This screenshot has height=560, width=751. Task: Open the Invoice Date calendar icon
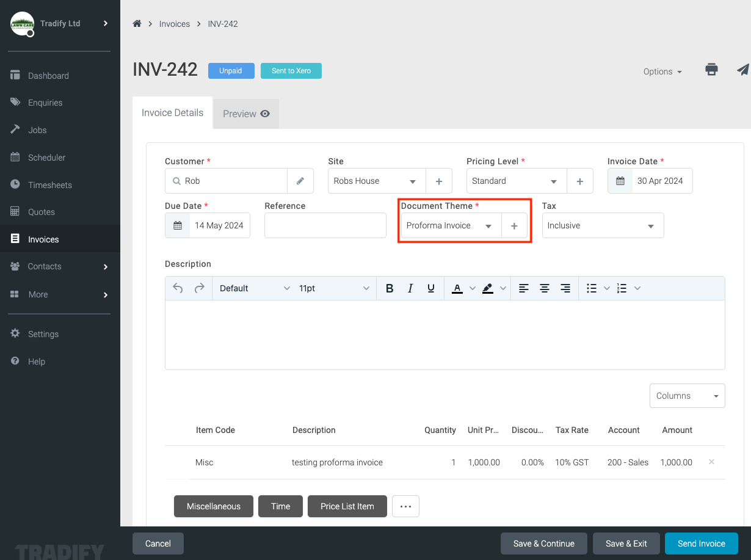coord(620,181)
